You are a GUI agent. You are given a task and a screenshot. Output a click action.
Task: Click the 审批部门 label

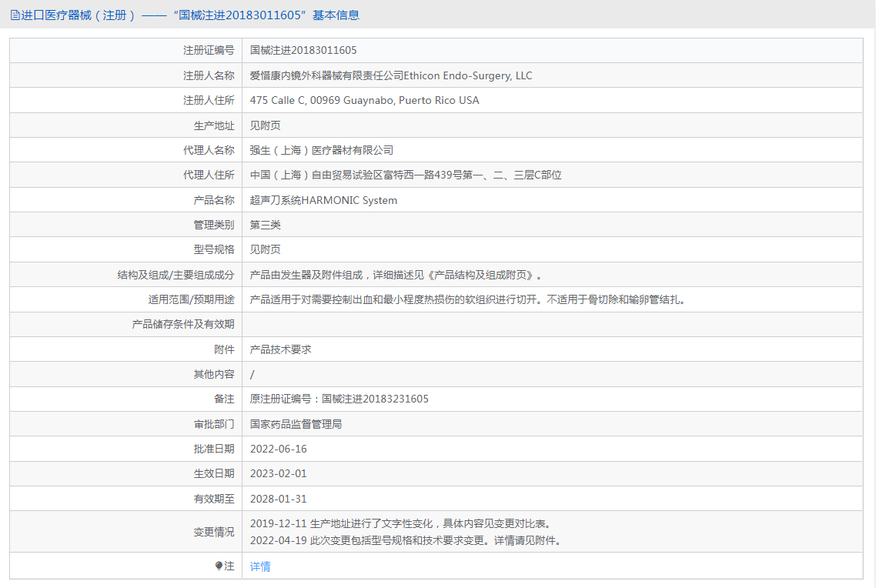(214, 424)
